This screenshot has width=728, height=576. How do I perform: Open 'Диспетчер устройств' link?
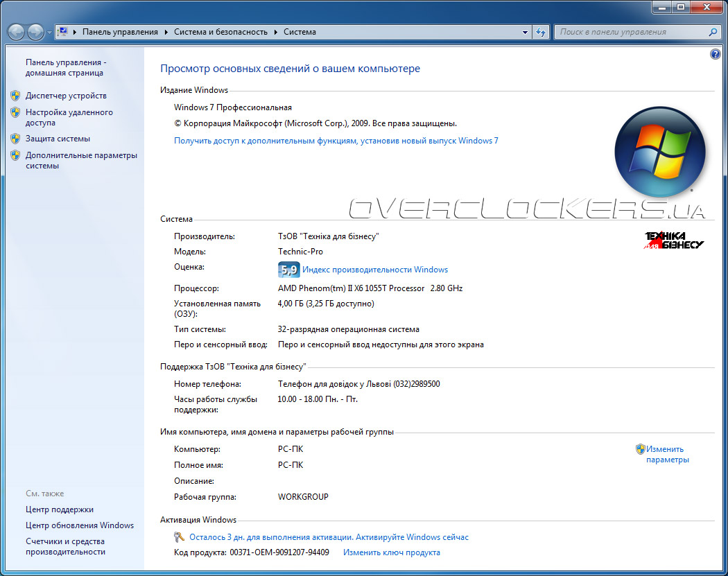point(66,96)
